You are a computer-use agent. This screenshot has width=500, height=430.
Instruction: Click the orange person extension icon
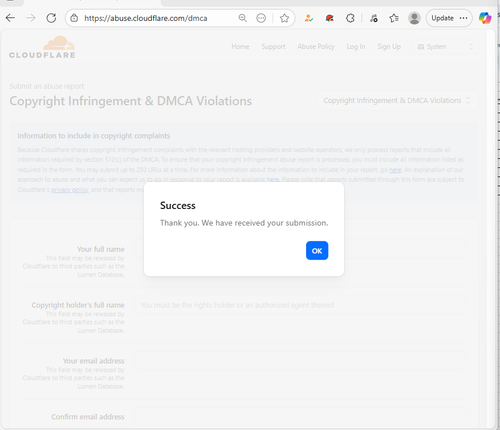(309, 18)
